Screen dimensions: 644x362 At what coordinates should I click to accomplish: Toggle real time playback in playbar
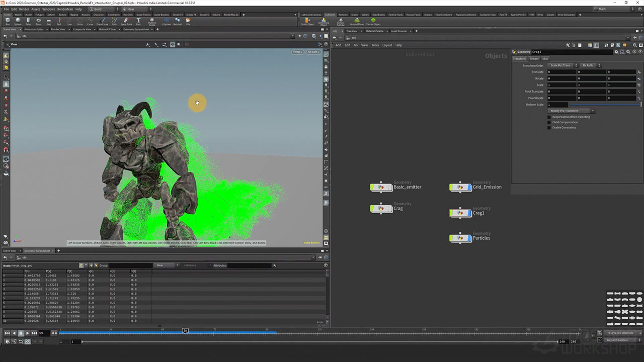pyautogui.click(x=28, y=341)
